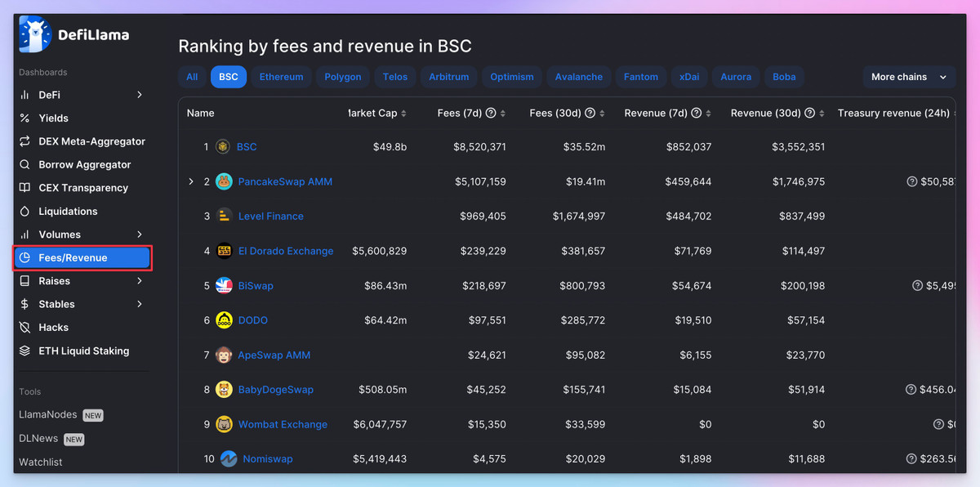Sort by Market Cap column arrows
Screen dimensions: 980x487
pyautogui.click(x=403, y=114)
